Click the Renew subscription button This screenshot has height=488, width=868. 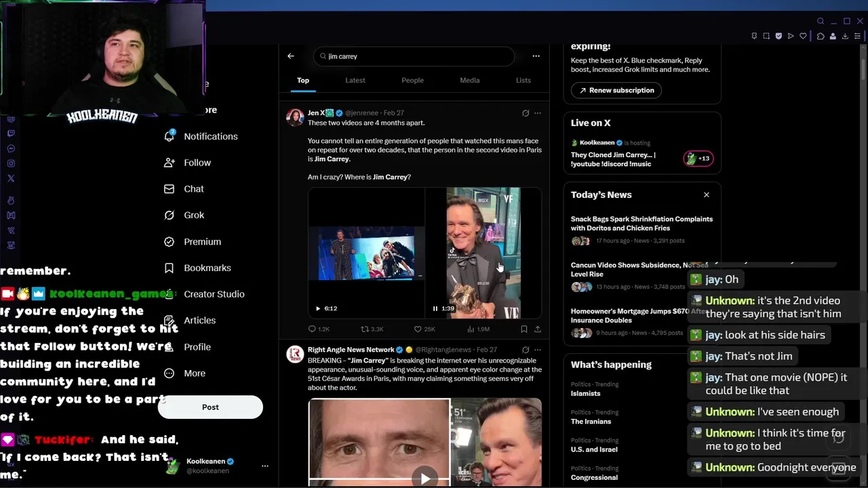(x=616, y=90)
